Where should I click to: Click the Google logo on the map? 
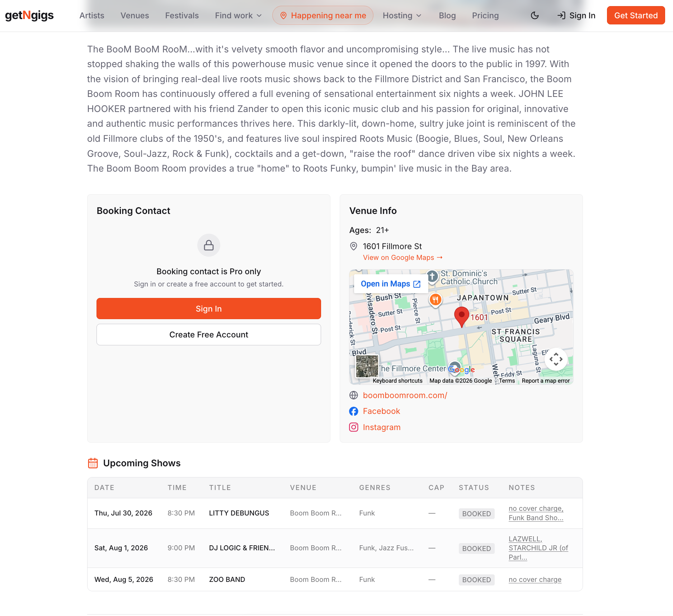[462, 370]
